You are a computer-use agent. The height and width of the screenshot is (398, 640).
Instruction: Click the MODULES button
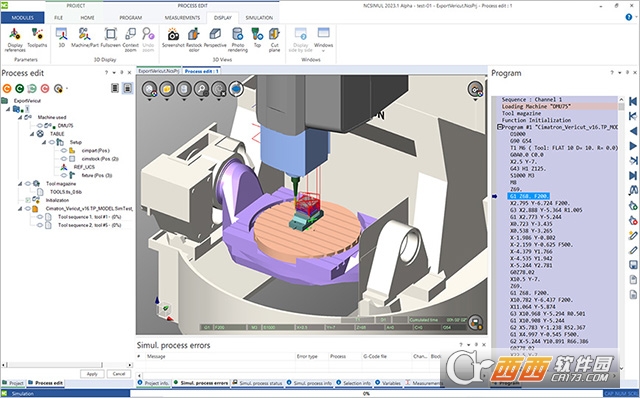click(22, 18)
